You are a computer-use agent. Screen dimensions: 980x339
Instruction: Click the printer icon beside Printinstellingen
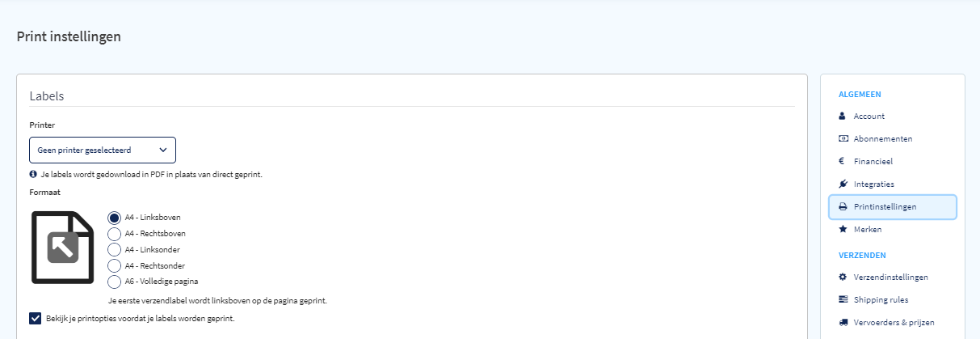pyautogui.click(x=843, y=206)
